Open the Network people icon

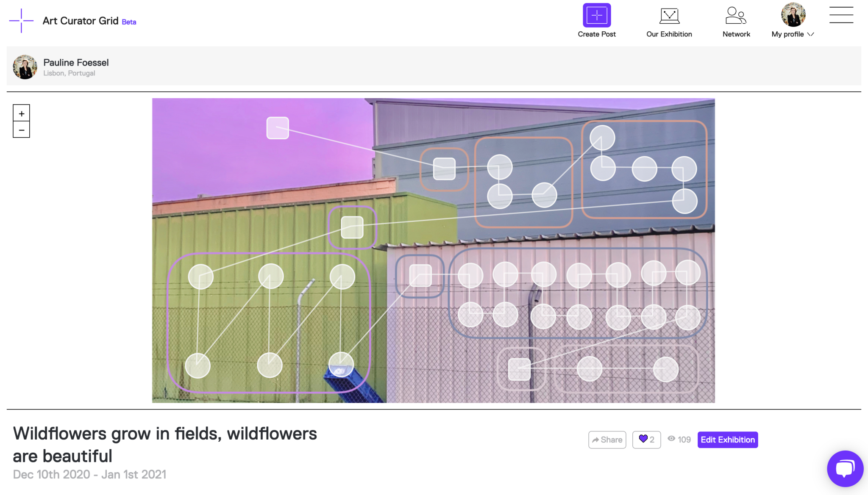point(736,16)
